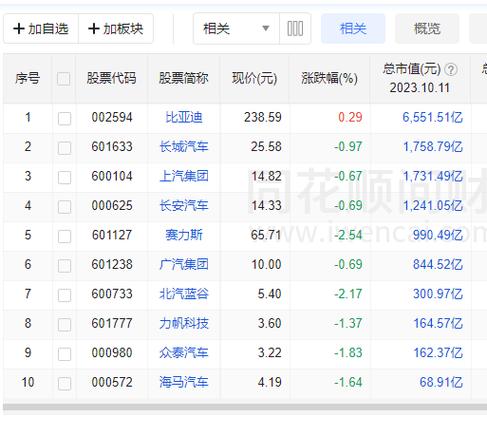Sort by the 现价(元) column header

[254, 78]
